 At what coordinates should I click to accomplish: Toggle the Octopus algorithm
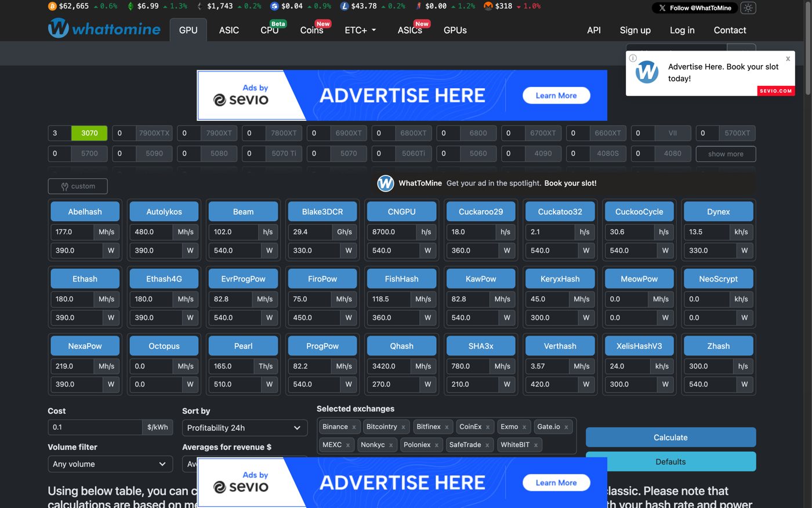click(164, 346)
